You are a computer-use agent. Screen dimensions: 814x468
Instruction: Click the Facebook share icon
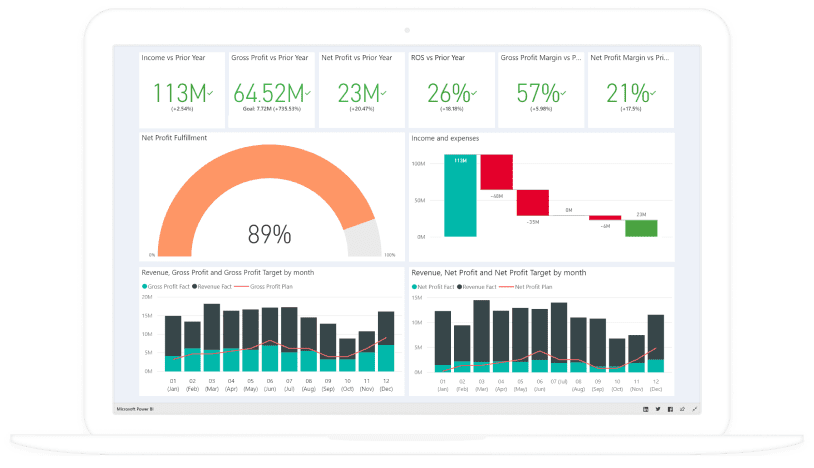click(x=669, y=409)
